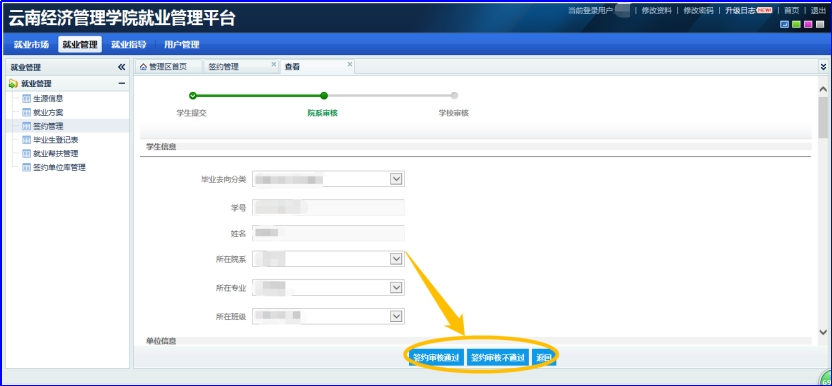
Task: Open the 修改资料 link
Action: (656, 11)
